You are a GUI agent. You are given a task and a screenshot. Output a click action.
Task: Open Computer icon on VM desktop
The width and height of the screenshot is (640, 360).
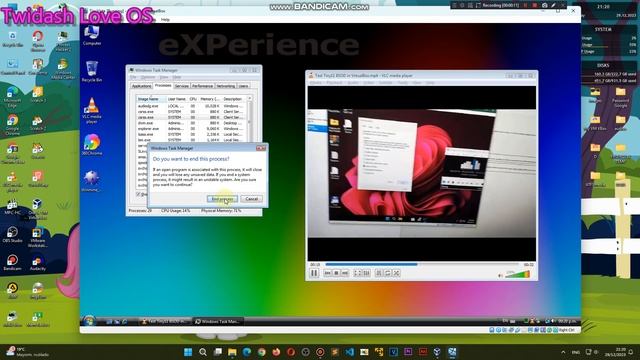coord(91,35)
